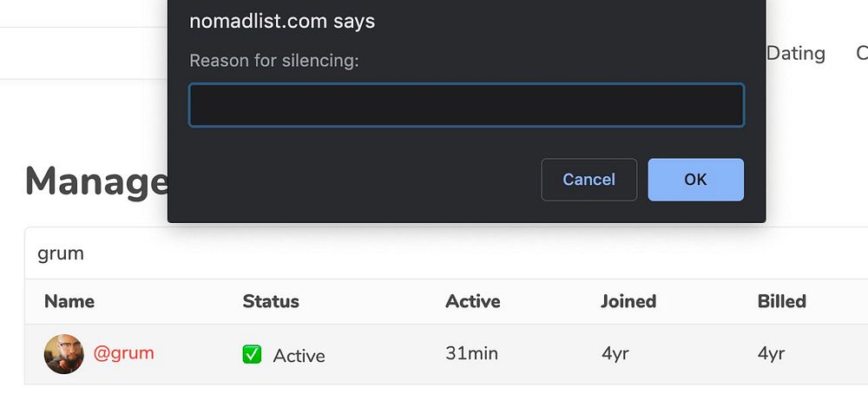Click the Active column header
The image size is (868, 414).
[472, 301]
